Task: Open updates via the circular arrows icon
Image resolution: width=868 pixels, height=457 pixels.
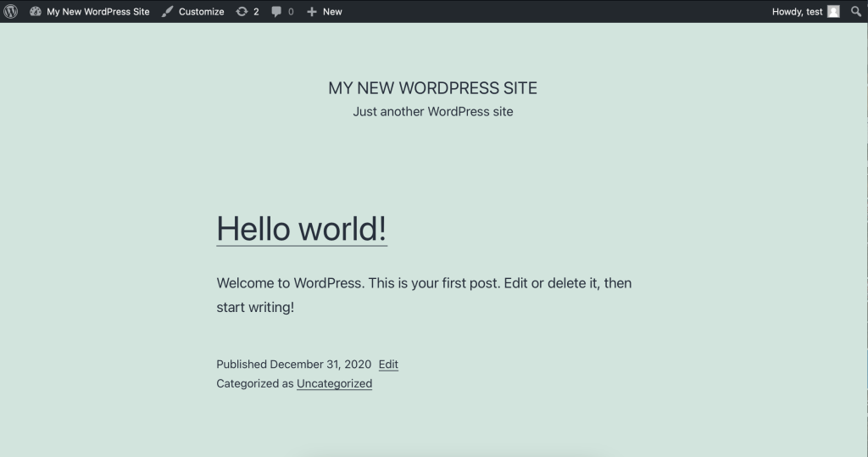Action: 242,12
